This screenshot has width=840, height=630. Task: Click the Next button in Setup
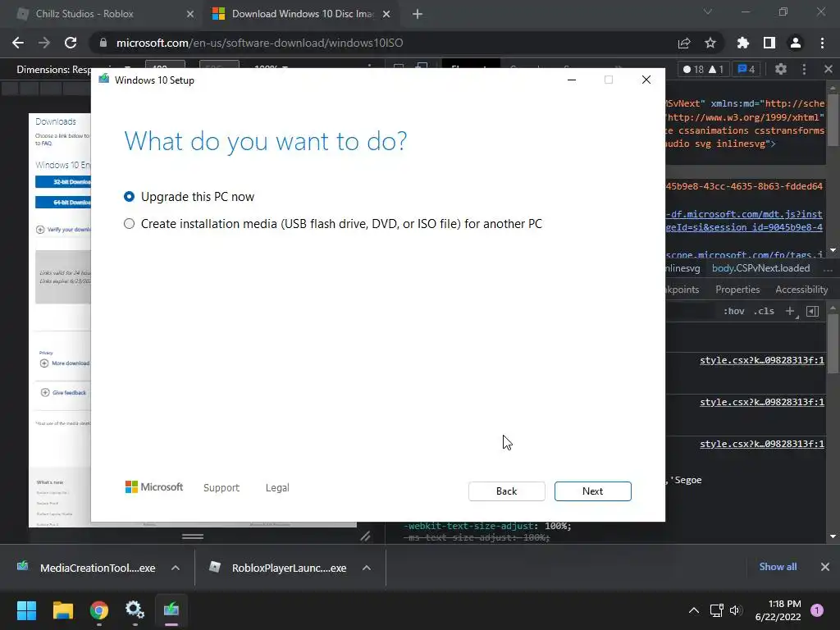click(592, 491)
